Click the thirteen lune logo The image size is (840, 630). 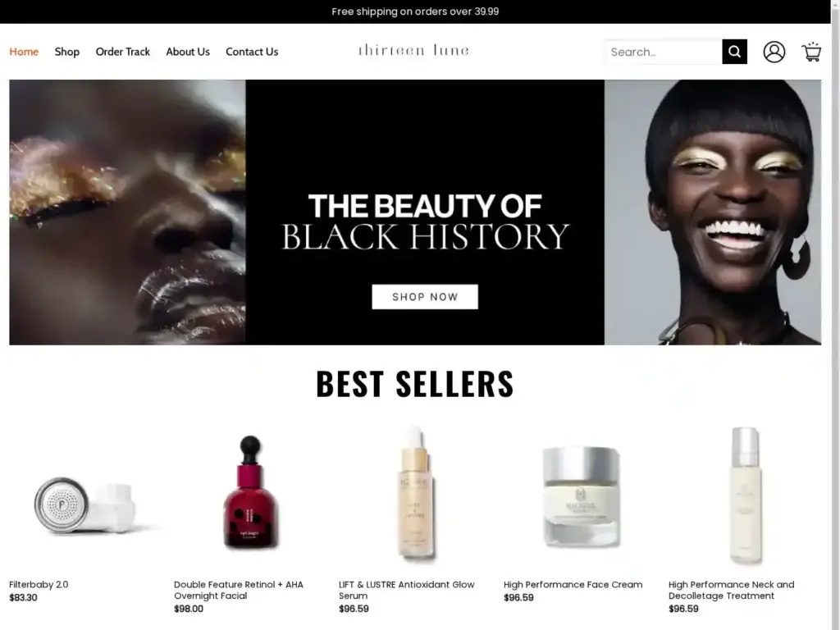[x=413, y=50]
